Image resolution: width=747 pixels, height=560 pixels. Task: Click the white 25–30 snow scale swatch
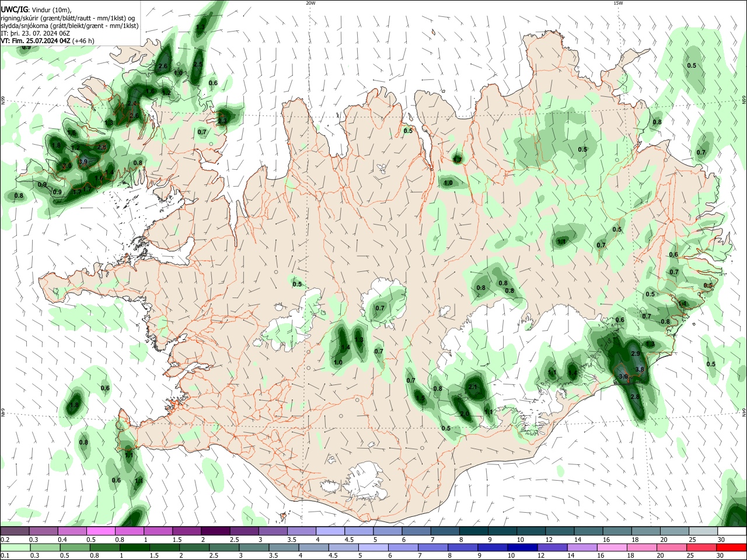[x=703, y=531]
